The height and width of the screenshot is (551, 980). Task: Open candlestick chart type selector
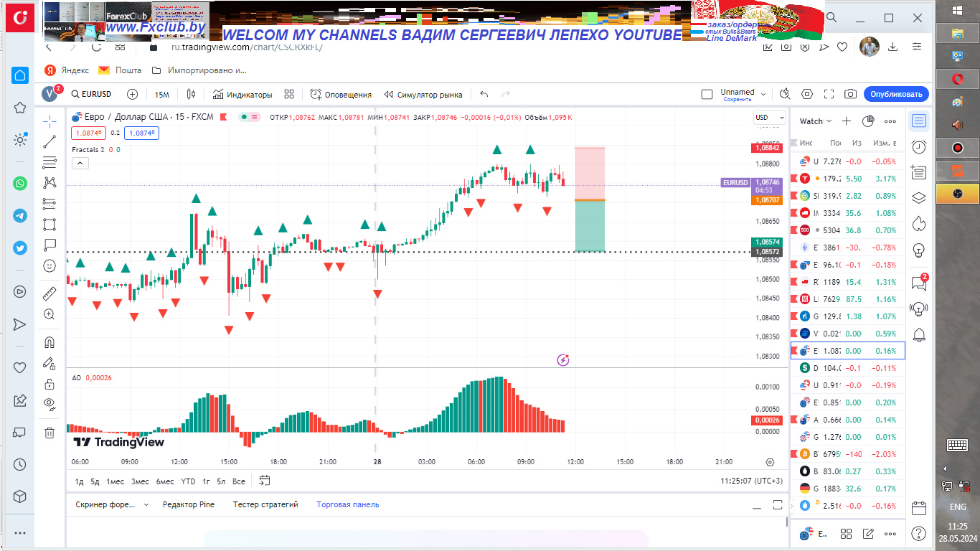(x=191, y=94)
